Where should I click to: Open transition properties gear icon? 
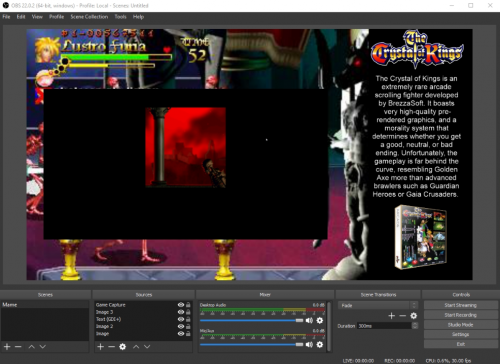414,316
